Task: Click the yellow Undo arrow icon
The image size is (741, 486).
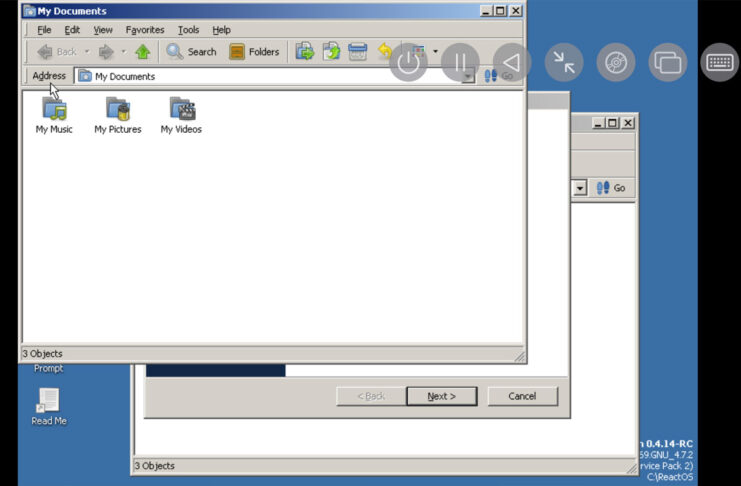Action: pos(385,51)
